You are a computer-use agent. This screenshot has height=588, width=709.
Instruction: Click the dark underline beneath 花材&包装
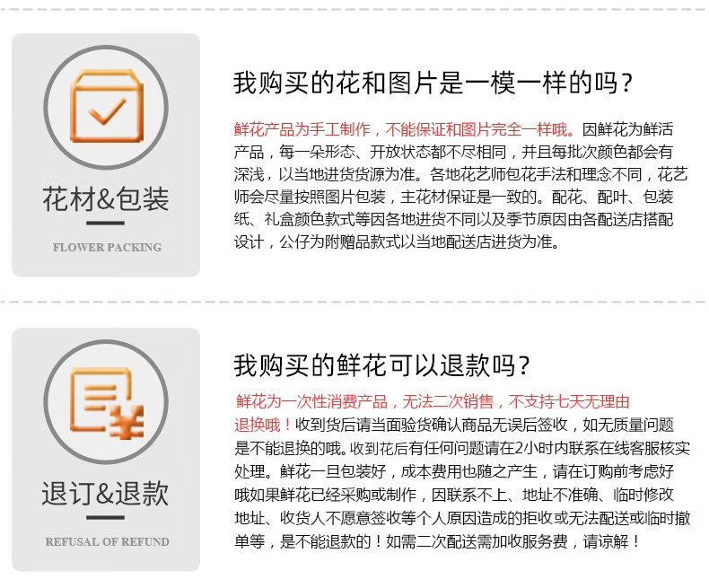[105, 223]
